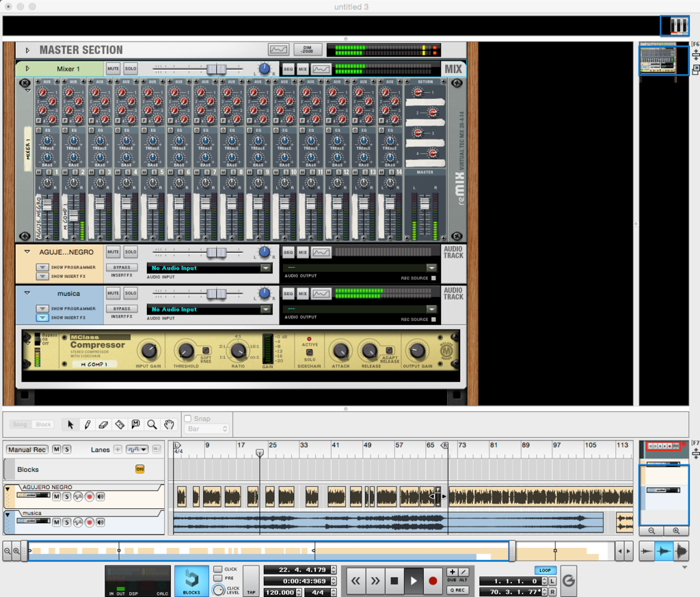Select the Eraser tool

click(103, 424)
